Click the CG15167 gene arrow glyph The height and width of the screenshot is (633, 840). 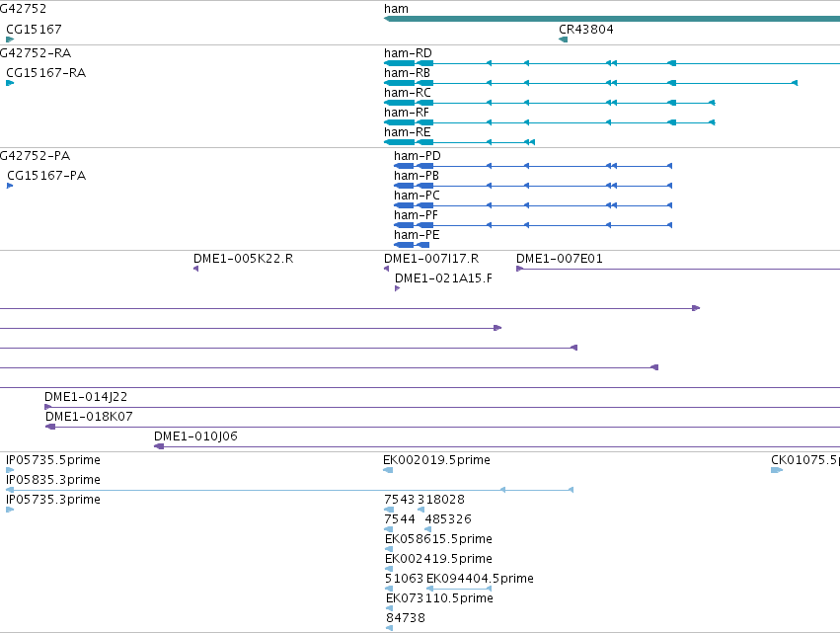click(10, 40)
